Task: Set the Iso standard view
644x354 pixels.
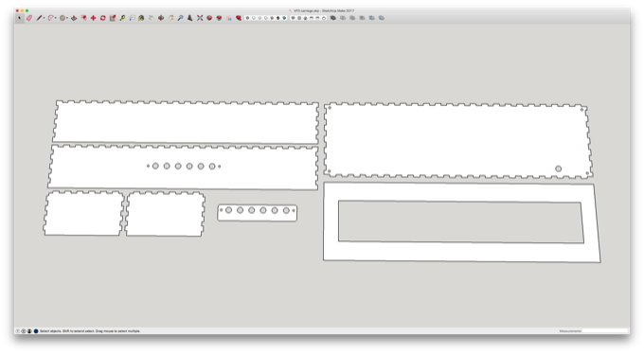Action: click(294, 18)
